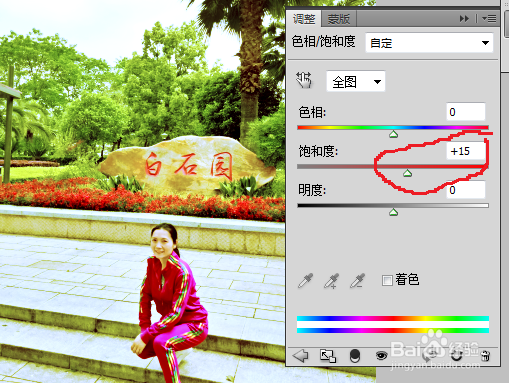Click the 明度: label
The image size is (509, 383).
coord(312,190)
